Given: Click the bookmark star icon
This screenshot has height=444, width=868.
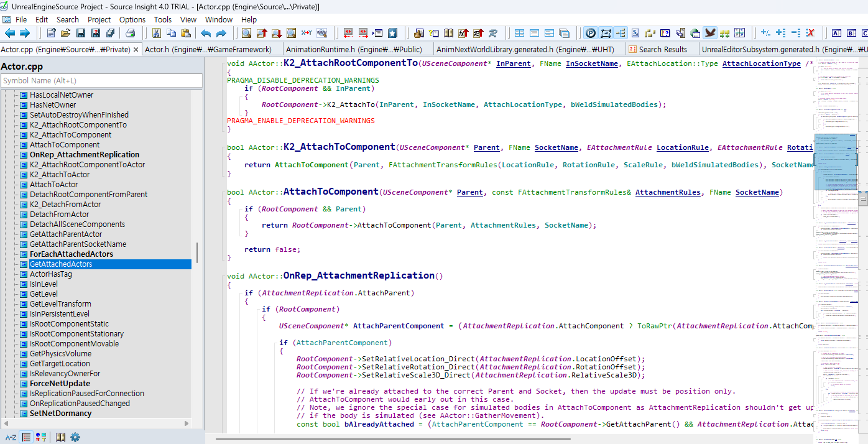Looking at the screenshot, I should [x=392, y=33].
